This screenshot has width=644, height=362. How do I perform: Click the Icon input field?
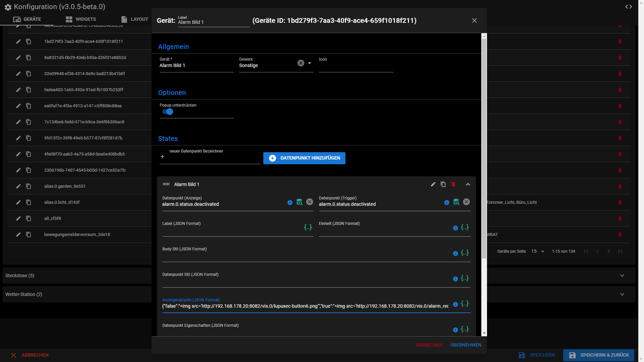click(x=356, y=64)
